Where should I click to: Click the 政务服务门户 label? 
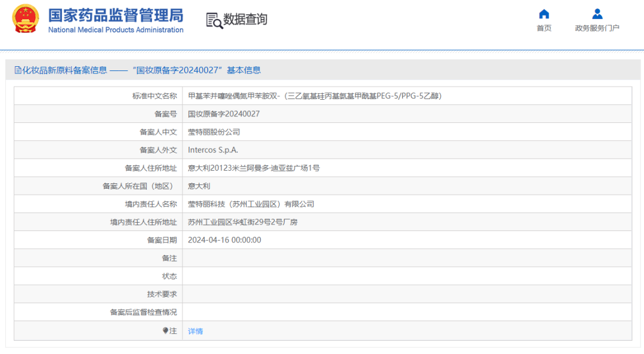click(597, 28)
